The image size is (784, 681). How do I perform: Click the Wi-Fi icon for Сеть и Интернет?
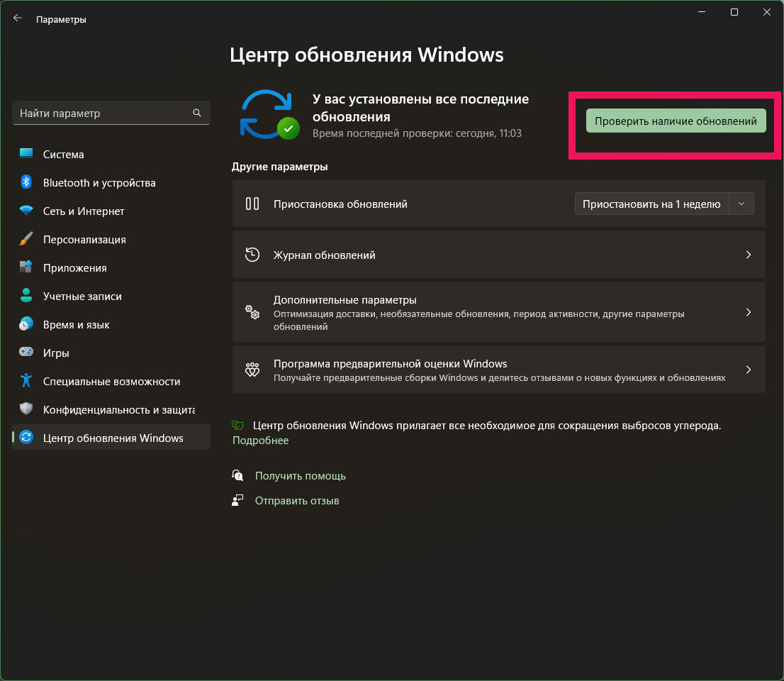pos(26,210)
